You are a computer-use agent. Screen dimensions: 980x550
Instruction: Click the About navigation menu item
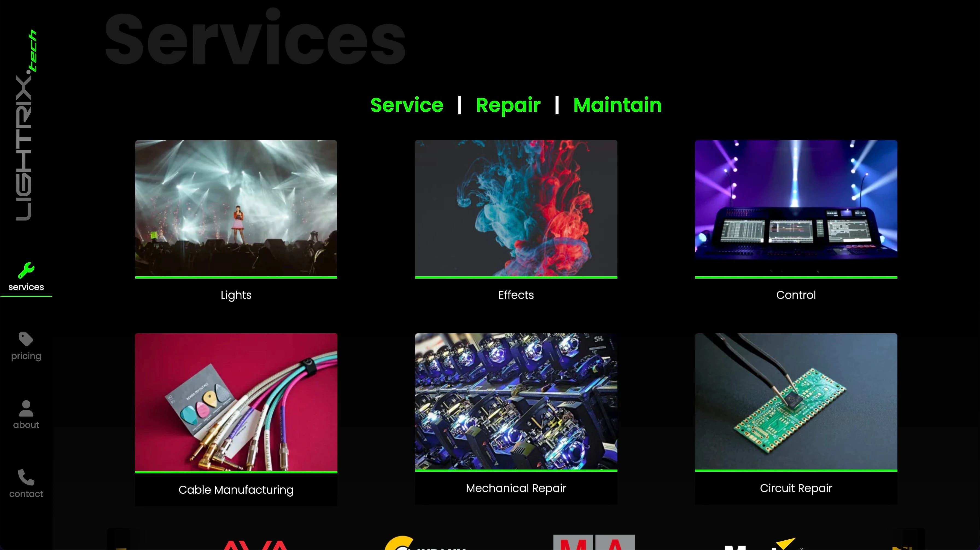pyautogui.click(x=26, y=414)
